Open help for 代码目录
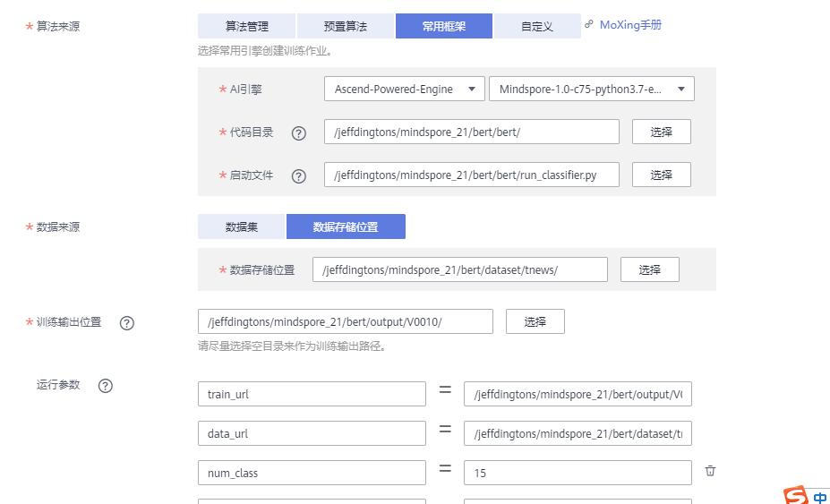 click(x=298, y=132)
